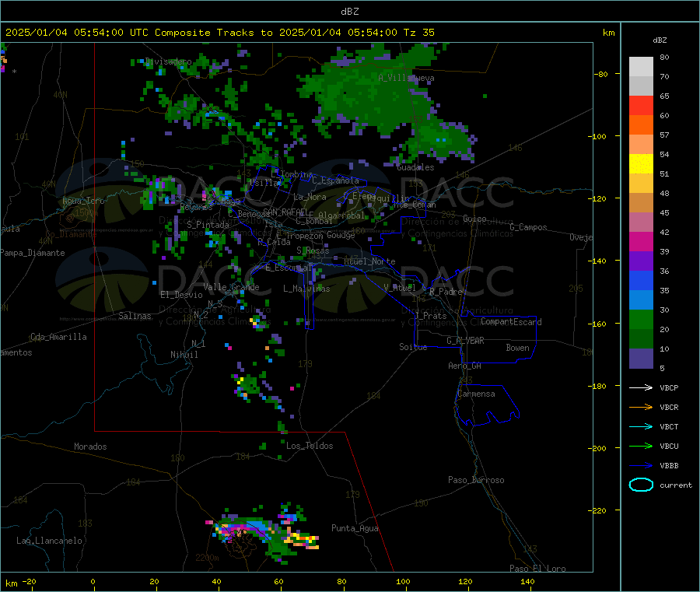The image size is (700, 592).
Task: Select the purple 5 dBZ color swatch
Action: click(x=641, y=359)
